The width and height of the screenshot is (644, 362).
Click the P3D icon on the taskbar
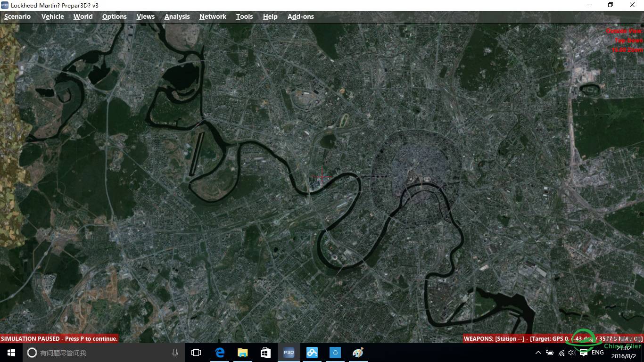289,352
